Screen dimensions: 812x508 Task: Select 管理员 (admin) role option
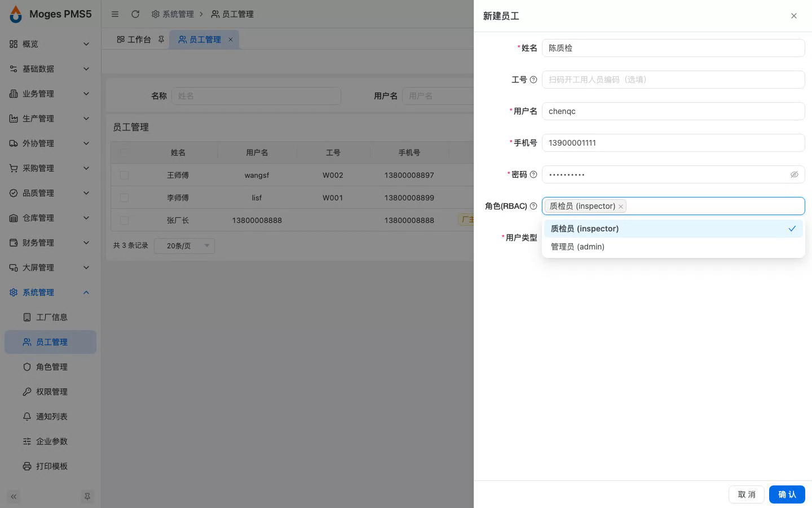point(673,247)
